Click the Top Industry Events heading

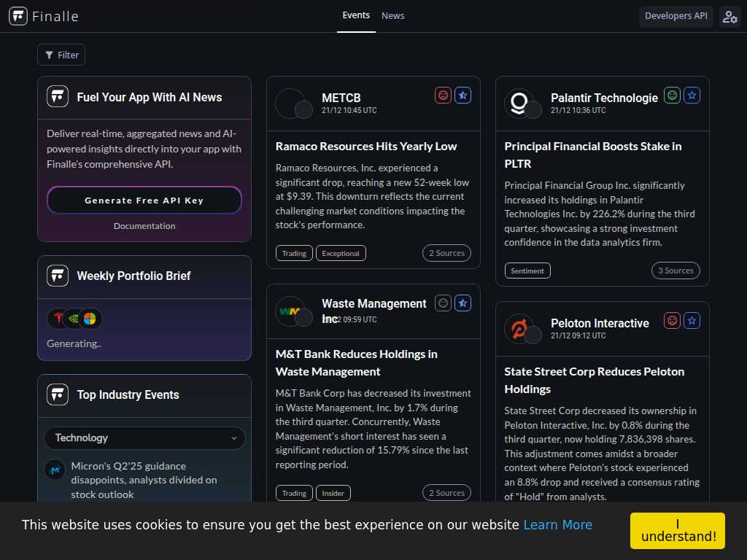point(128,394)
